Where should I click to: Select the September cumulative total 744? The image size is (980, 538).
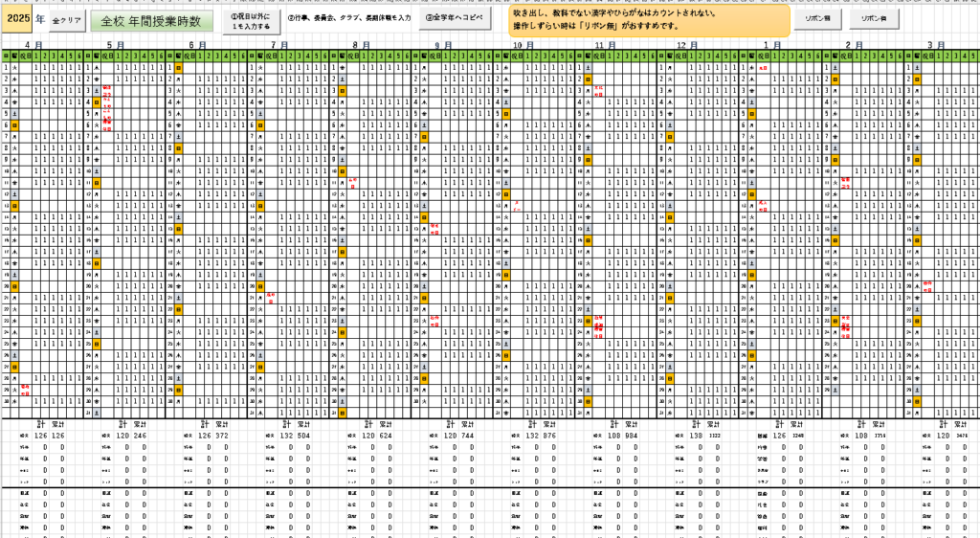coord(467,436)
